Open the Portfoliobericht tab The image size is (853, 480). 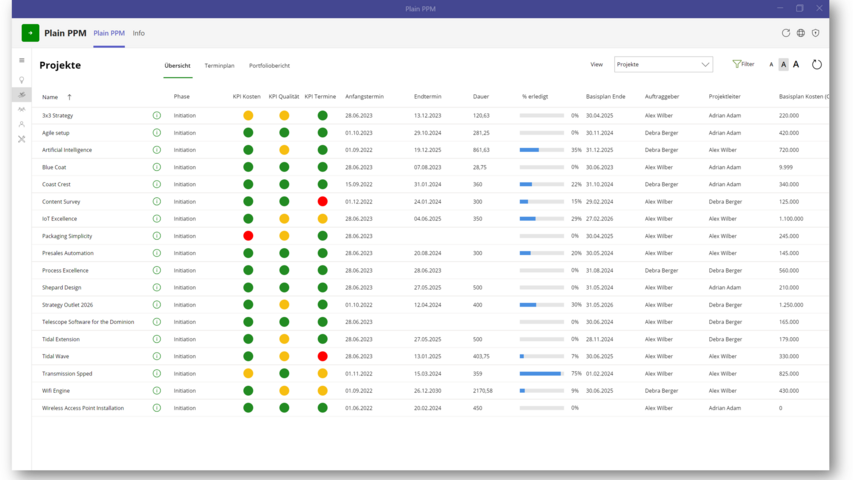point(269,66)
